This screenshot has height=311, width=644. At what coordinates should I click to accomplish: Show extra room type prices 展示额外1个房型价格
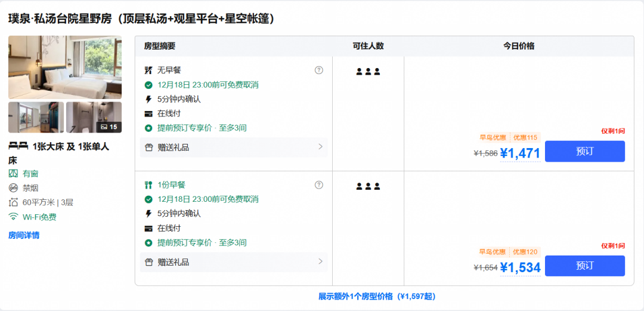pyautogui.click(x=377, y=297)
